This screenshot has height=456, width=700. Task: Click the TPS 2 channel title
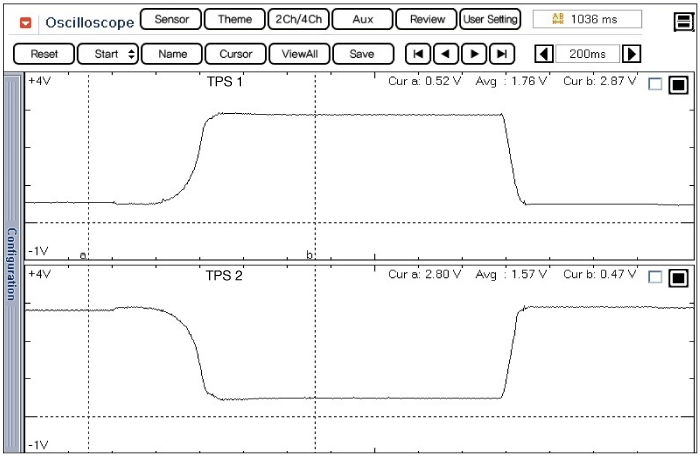click(224, 276)
